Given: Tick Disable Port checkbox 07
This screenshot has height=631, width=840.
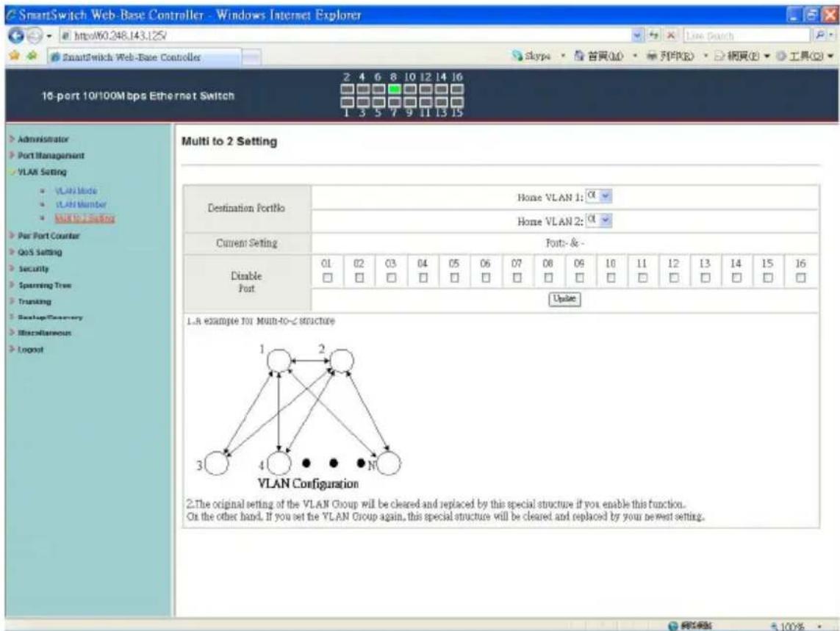Looking at the screenshot, I should [x=517, y=278].
